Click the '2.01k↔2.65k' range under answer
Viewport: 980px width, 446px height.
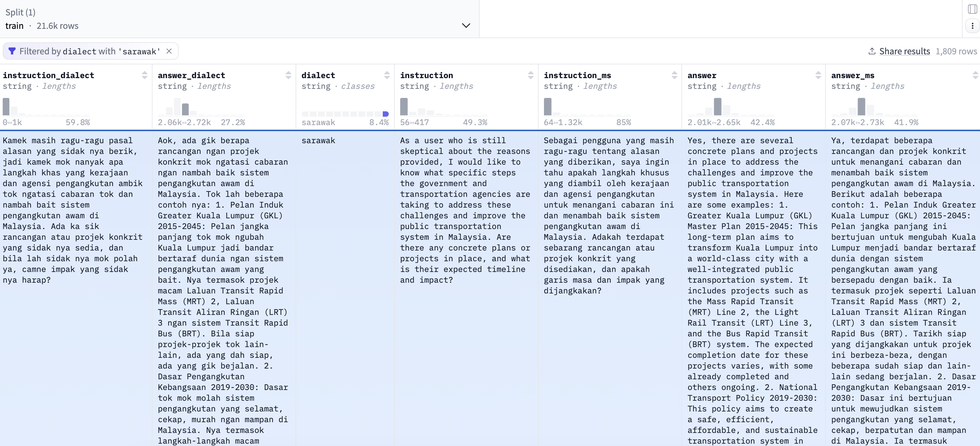pos(714,122)
